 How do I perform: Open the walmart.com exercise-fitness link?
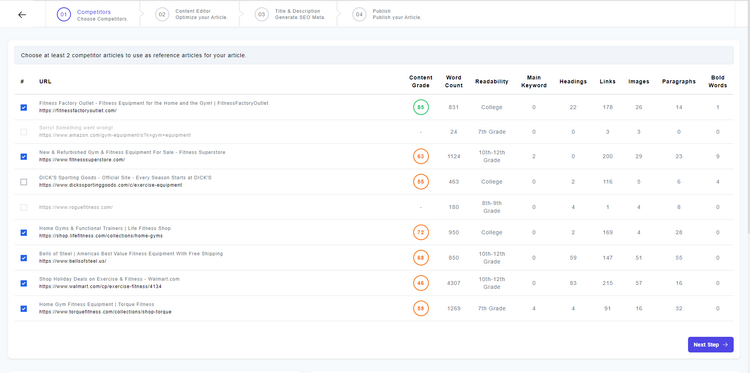[100, 287]
